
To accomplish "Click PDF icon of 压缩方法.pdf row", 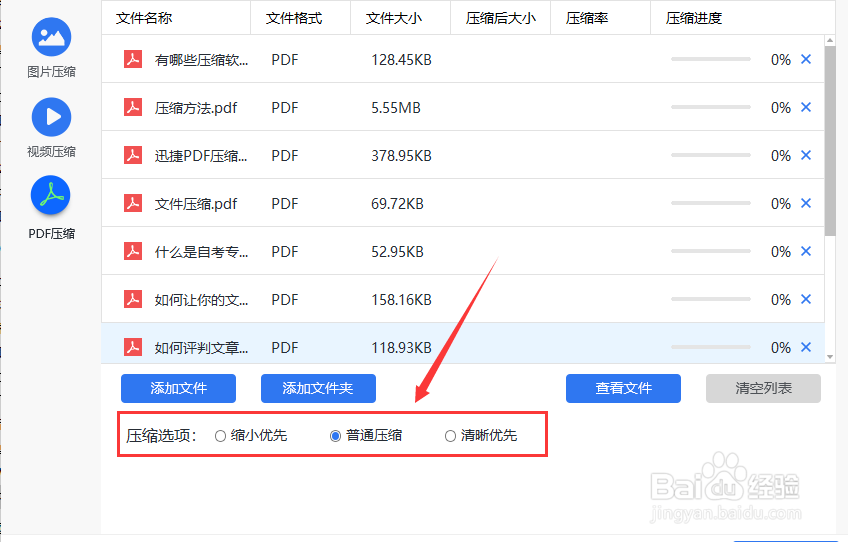I will click(133, 108).
